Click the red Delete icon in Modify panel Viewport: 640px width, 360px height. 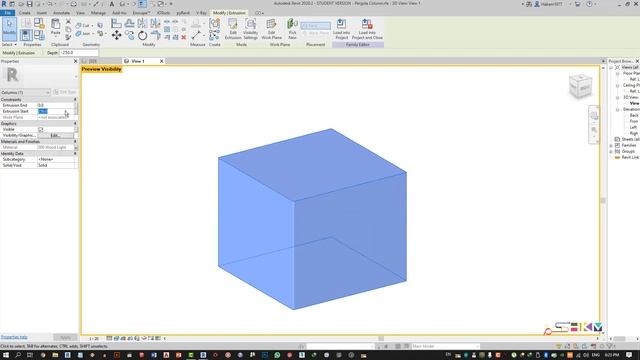[184, 37]
